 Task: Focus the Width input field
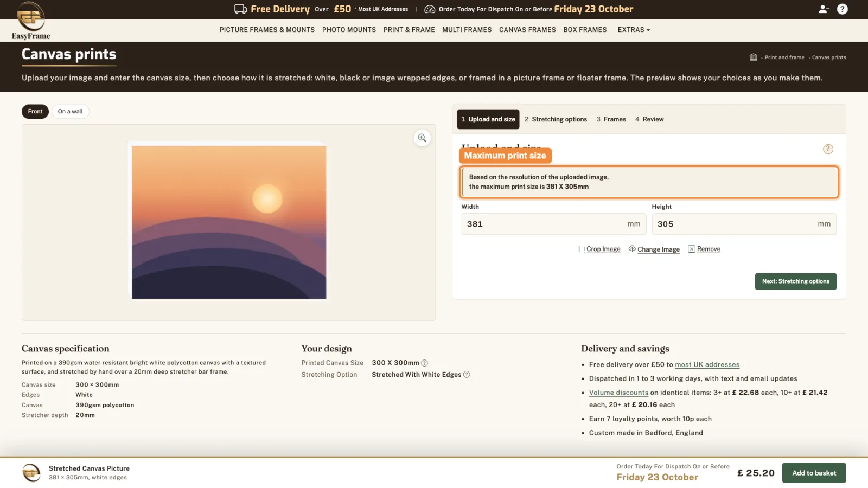(x=553, y=224)
